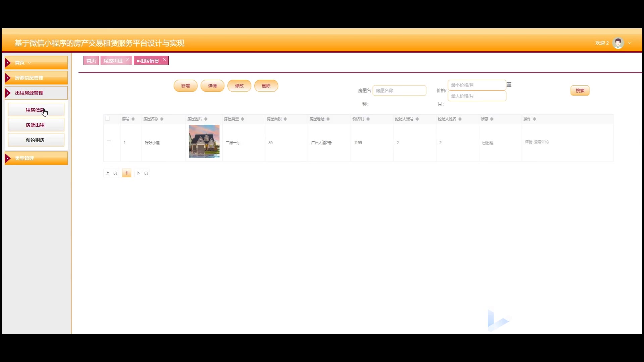Open the user dropdown chevron
The image size is (644, 362).
pos(630,43)
